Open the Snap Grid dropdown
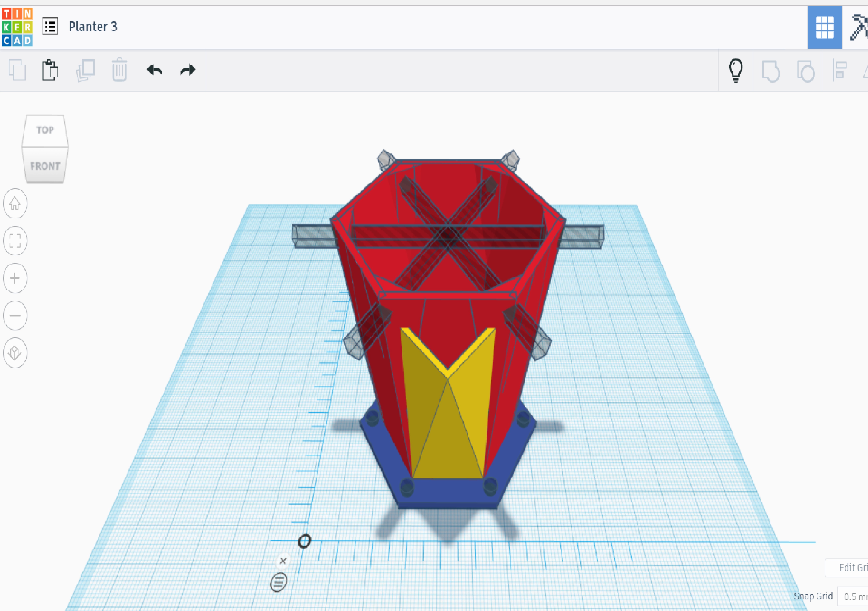This screenshot has height=611, width=868. pyautogui.click(x=853, y=596)
